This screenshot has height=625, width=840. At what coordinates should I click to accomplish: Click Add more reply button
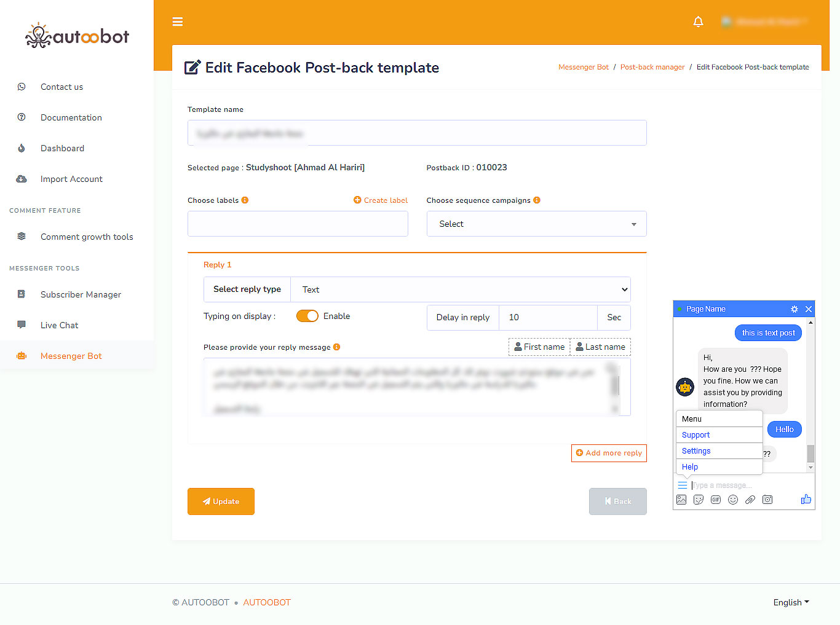point(609,453)
